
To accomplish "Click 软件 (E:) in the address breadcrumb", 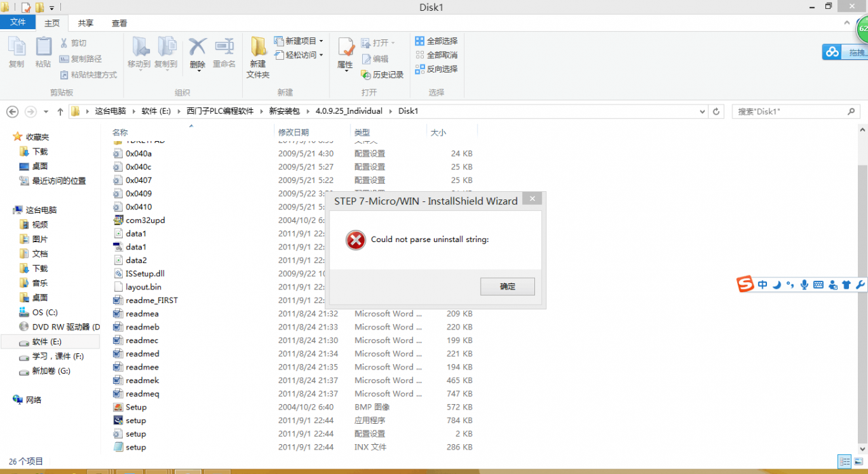I will 156,111.
